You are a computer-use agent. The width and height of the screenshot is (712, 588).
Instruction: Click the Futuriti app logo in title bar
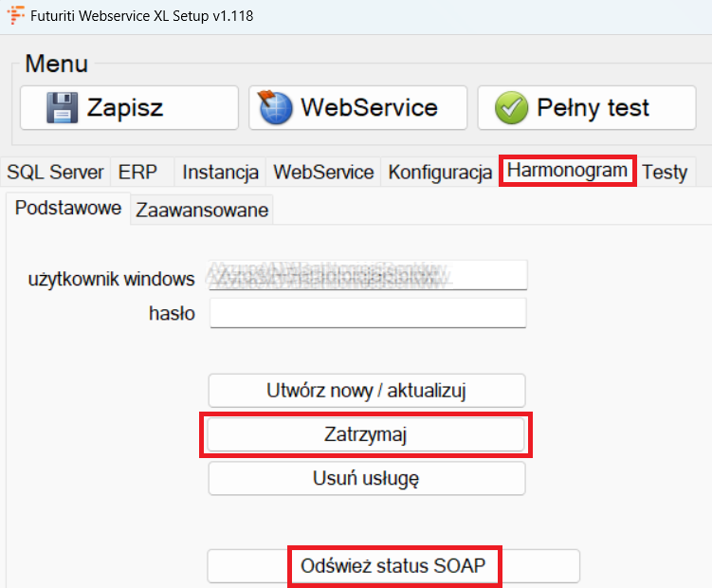[x=16, y=16]
